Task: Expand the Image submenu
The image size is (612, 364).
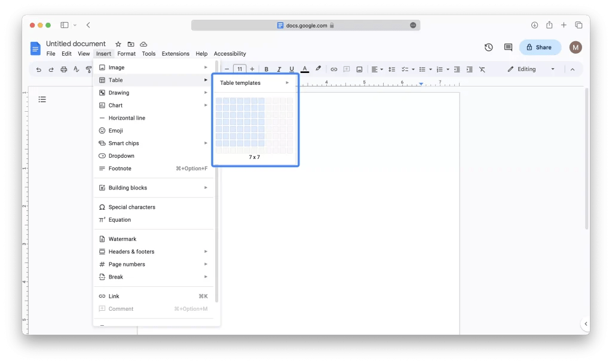Action: 154,68
